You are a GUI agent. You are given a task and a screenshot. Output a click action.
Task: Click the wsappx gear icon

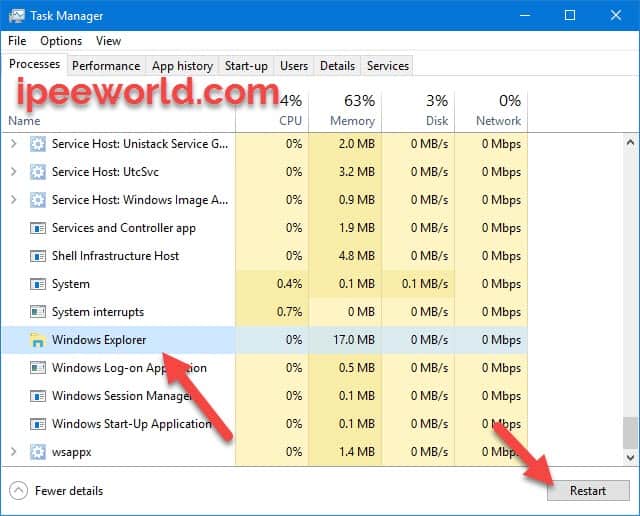pyautogui.click(x=38, y=452)
